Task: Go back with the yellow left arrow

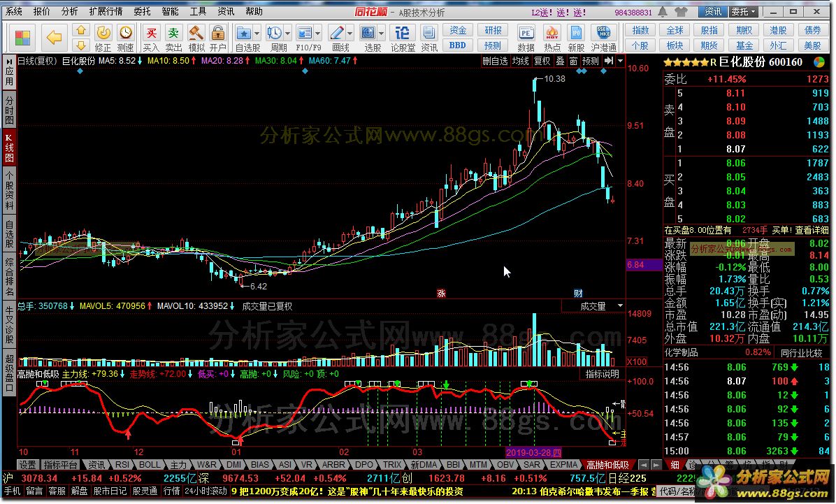Action: point(54,37)
